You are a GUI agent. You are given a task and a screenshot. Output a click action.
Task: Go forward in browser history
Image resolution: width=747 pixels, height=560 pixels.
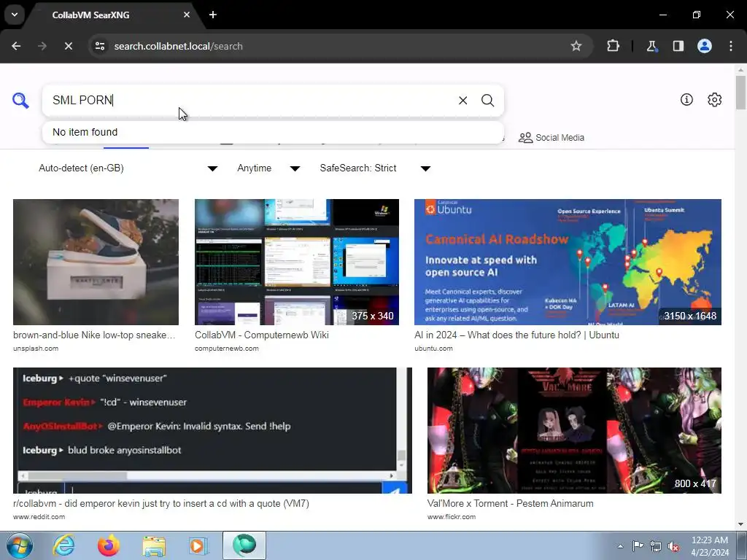click(42, 46)
